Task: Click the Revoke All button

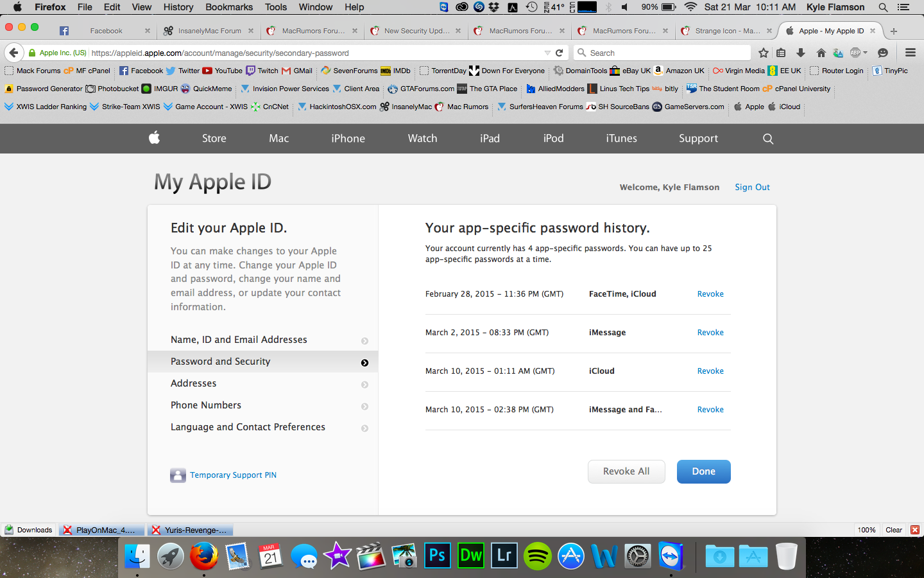Action: (626, 471)
